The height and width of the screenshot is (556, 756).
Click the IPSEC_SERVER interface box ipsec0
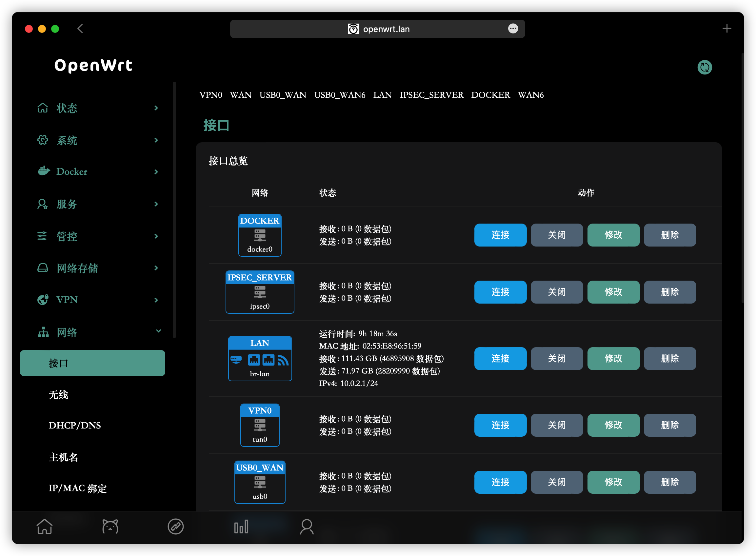pyautogui.click(x=260, y=292)
